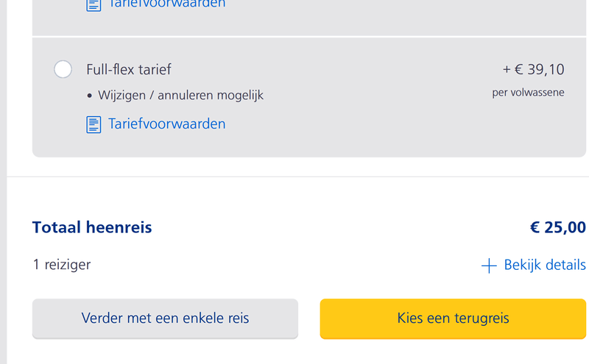
Task: Click Wijzigen / annuleren mogelijk text
Action: pyautogui.click(x=180, y=96)
